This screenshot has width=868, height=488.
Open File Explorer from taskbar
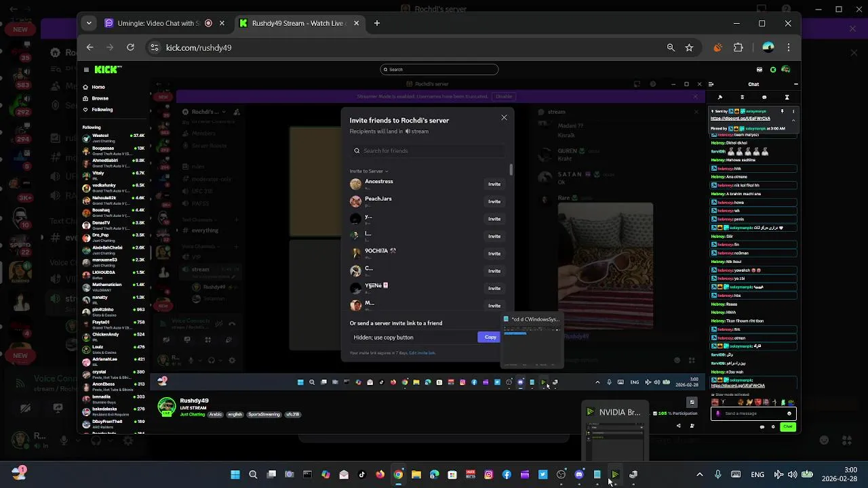(416, 474)
